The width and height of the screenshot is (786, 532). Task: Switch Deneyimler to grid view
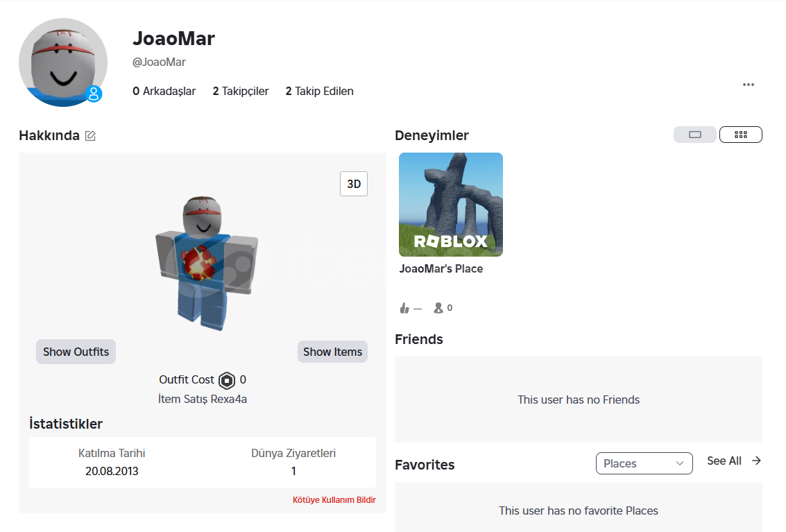741,135
